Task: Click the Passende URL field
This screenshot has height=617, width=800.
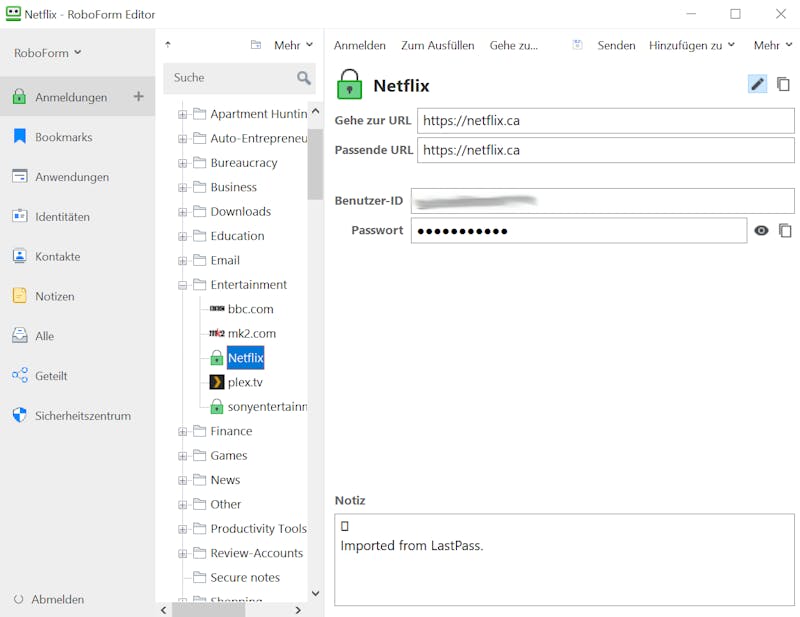Action: (x=606, y=150)
